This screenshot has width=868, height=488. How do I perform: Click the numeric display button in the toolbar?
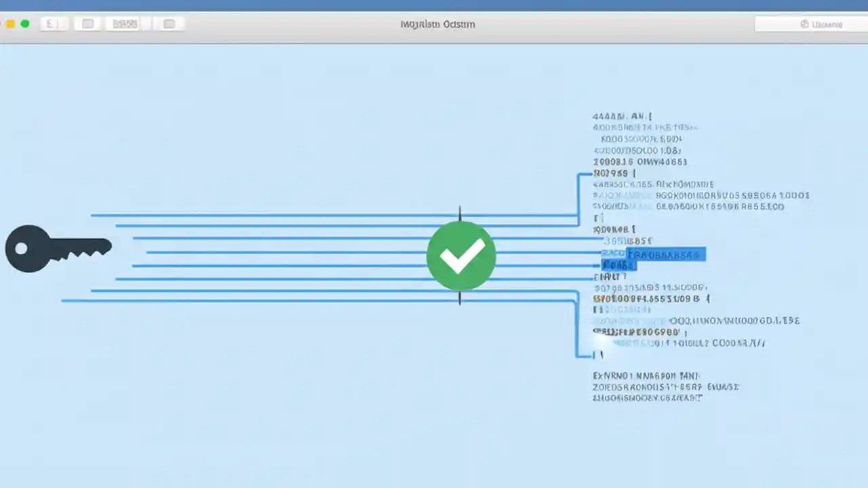pos(125,23)
